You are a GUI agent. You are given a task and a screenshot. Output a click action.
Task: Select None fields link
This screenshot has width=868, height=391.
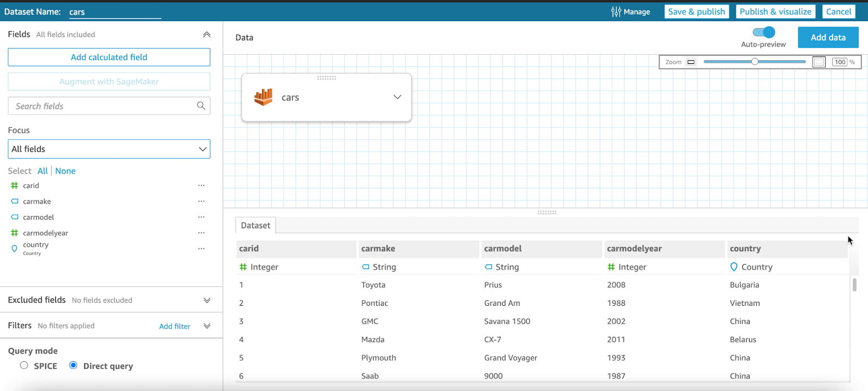[x=65, y=171]
